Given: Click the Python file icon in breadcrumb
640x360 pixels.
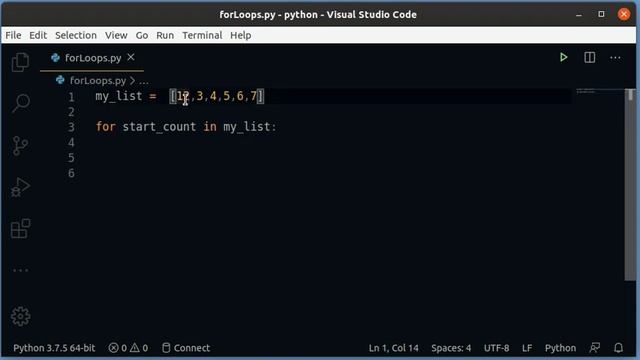Looking at the screenshot, I should 60,80.
